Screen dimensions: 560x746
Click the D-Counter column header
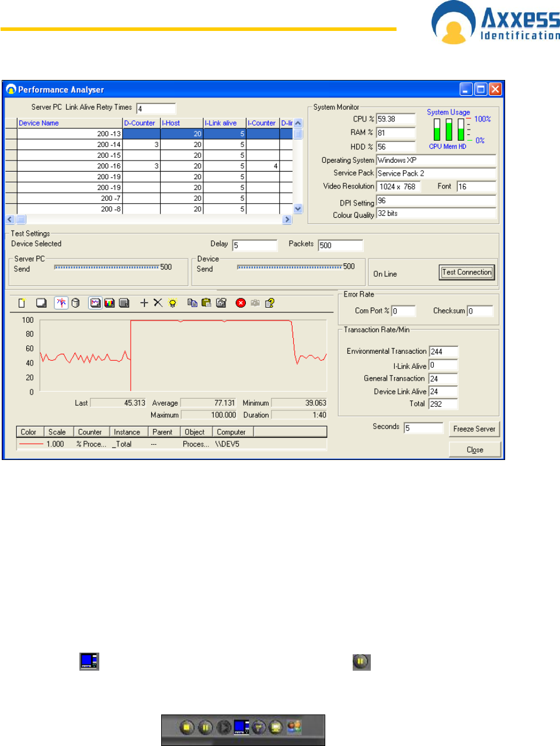pyautogui.click(x=140, y=123)
